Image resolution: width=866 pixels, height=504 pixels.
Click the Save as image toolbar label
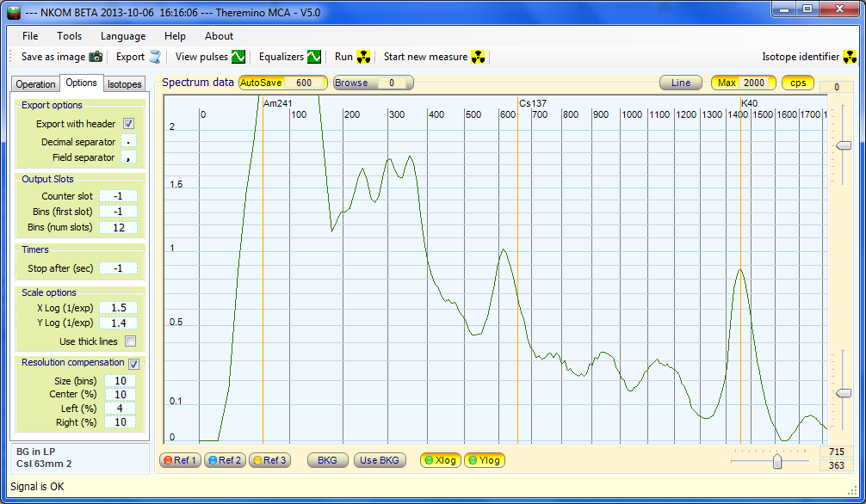click(x=53, y=56)
